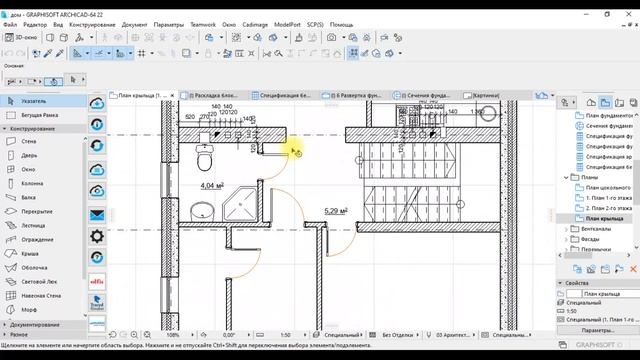Select the Project Map icon in navigator
Screen dimensions: 640x360
coord(591,102)
